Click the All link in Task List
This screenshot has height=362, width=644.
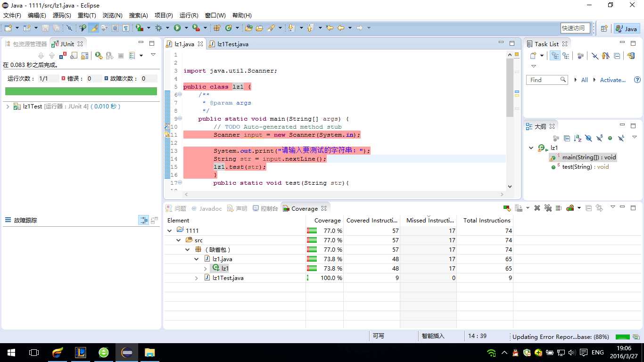coord(585,80)
